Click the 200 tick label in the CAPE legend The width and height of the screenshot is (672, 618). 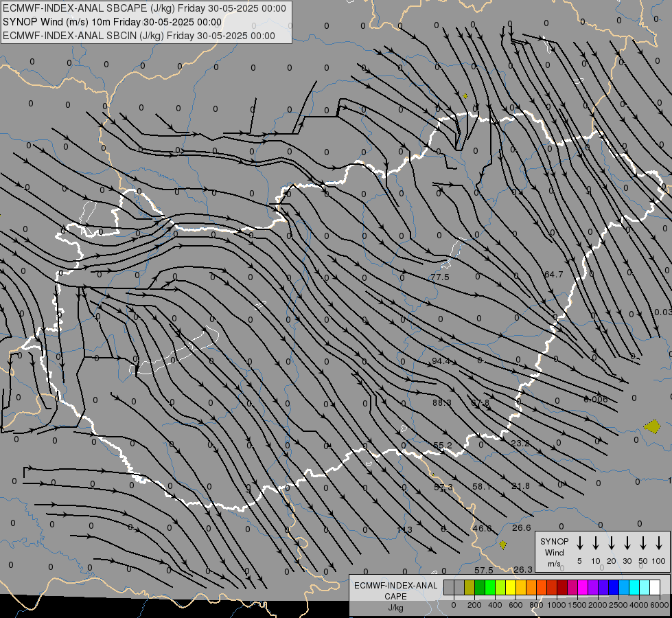coord(474,605)
